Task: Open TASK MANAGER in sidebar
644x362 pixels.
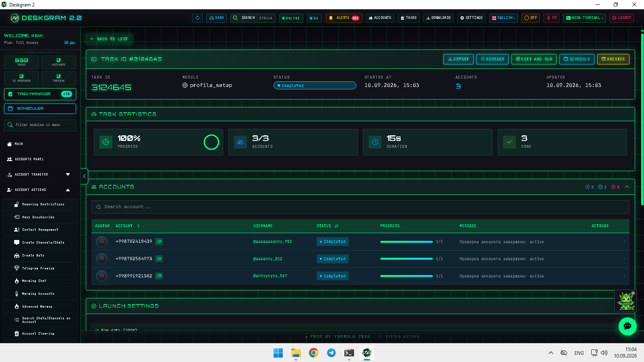Action: tap(40, 94)
